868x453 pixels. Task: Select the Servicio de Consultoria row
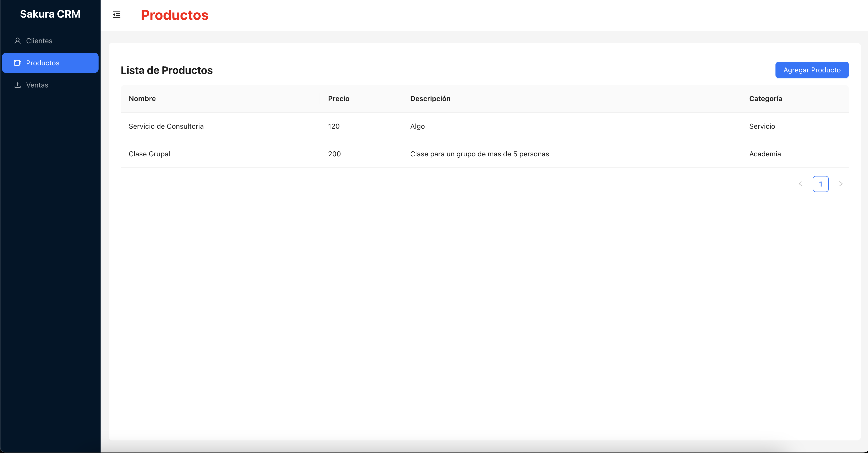pos(166,126)
